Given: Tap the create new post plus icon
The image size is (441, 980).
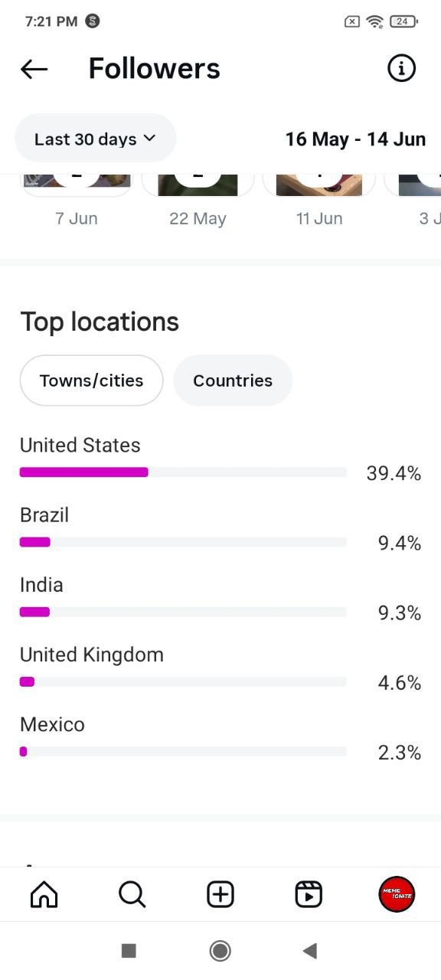Looking at the screenshot, I should 220,893.
